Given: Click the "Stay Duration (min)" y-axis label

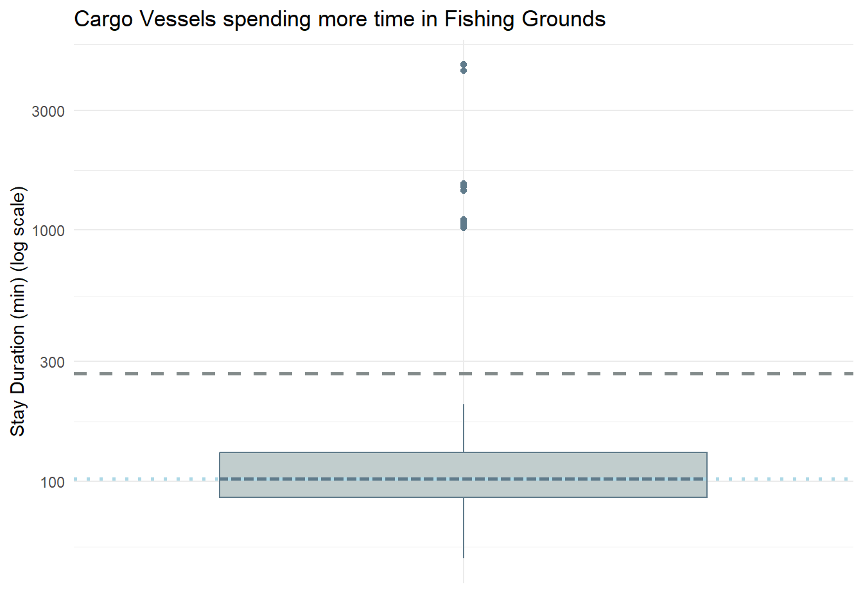Looking at the screenshot, I should tap(18, 312).
